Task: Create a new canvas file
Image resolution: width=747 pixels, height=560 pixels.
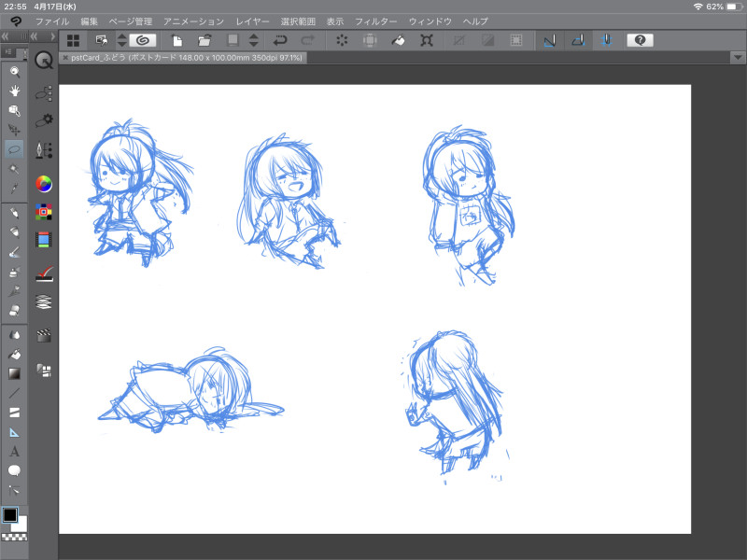Action: pos(176,40)
